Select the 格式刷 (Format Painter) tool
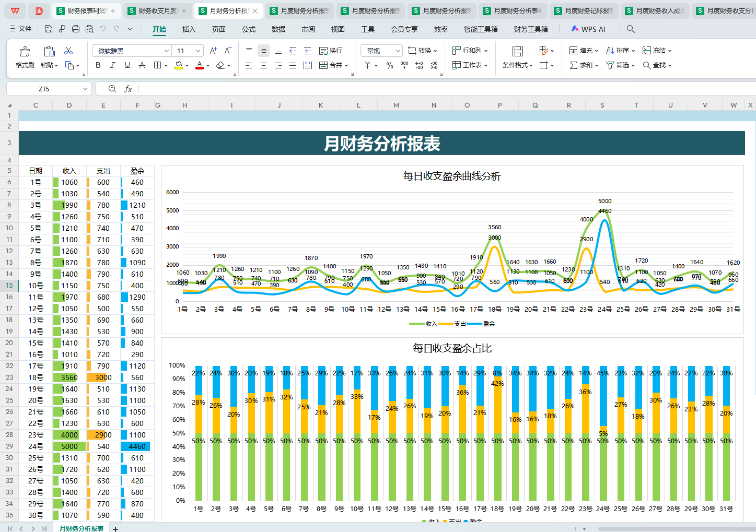 pos(24,56)
